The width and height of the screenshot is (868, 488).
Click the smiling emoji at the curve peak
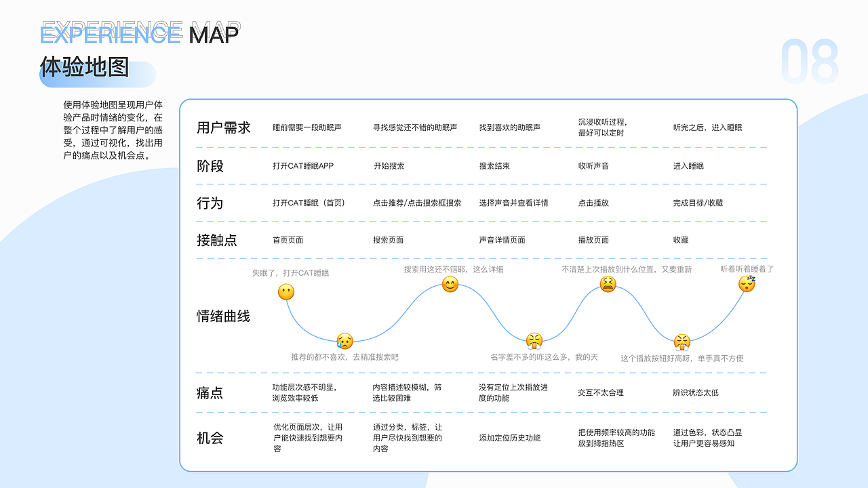click(450, 285)
